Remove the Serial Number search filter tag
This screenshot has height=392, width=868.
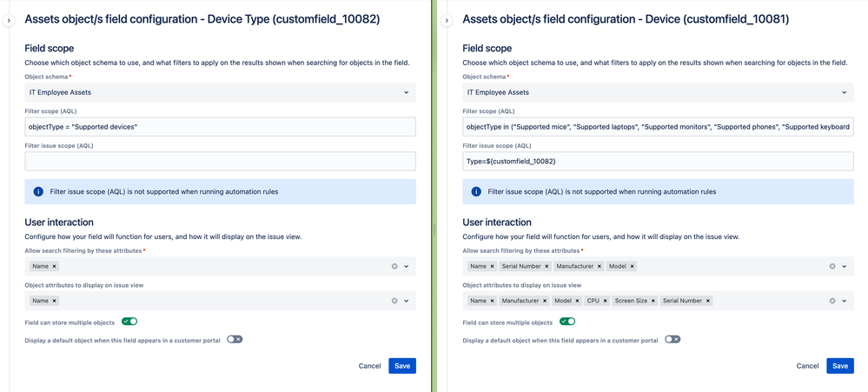click(547, 266)
